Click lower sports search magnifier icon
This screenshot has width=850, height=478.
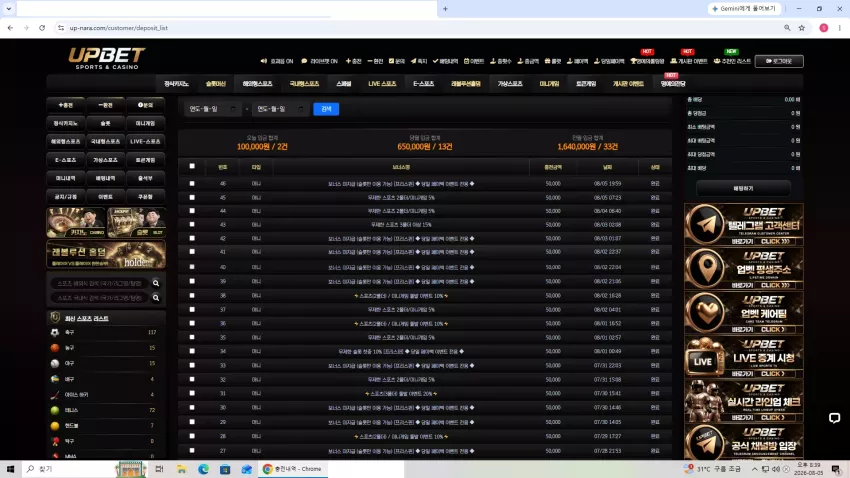click(x=156, y=298)
